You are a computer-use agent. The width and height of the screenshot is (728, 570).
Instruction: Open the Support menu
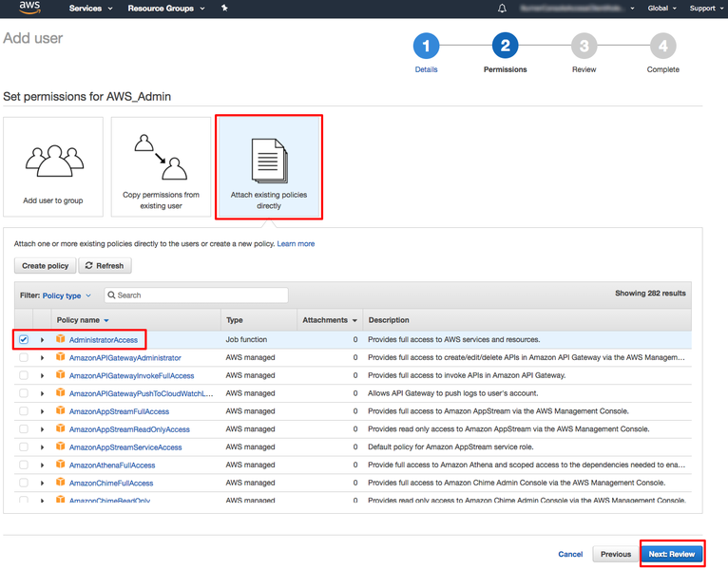(706, 9)
